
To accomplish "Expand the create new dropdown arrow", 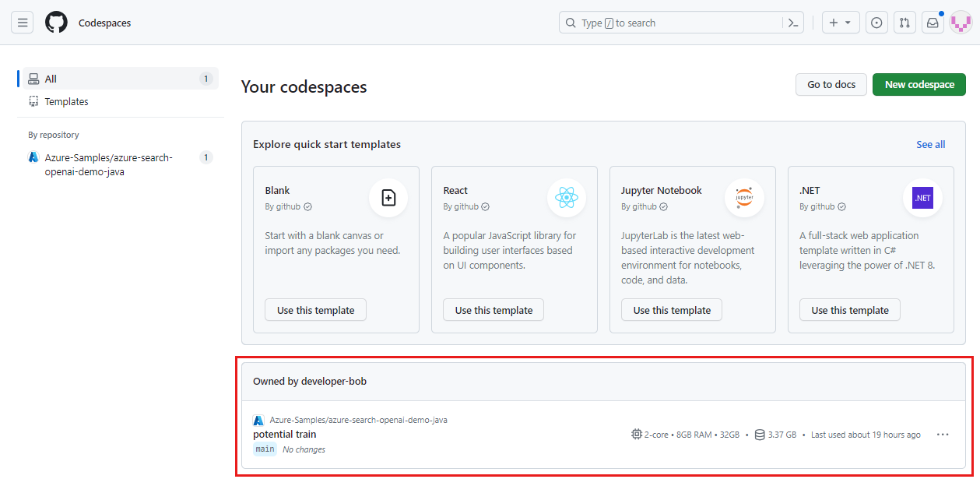I will pos(848,22).
